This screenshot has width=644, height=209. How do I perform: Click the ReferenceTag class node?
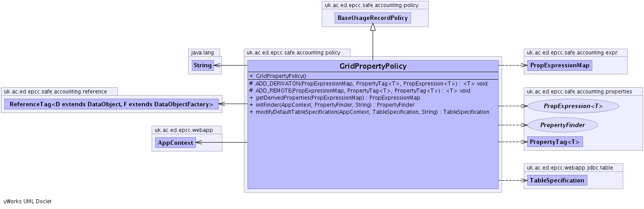coord(111,104)
